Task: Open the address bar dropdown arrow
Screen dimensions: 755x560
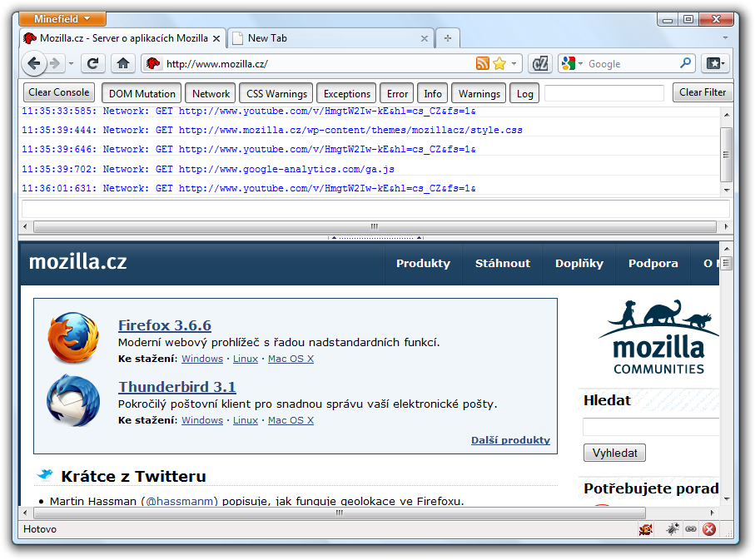Action: [514, 63]
